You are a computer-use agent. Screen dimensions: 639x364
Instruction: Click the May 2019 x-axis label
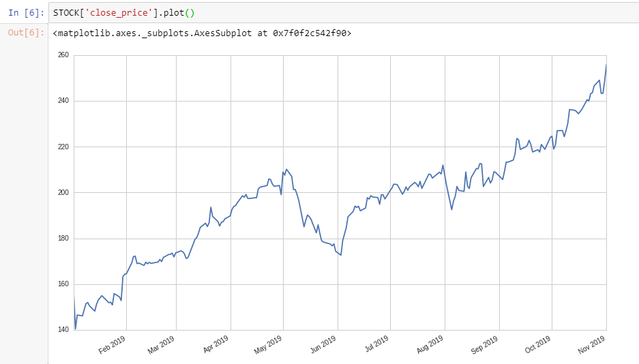tap(268, 345)
